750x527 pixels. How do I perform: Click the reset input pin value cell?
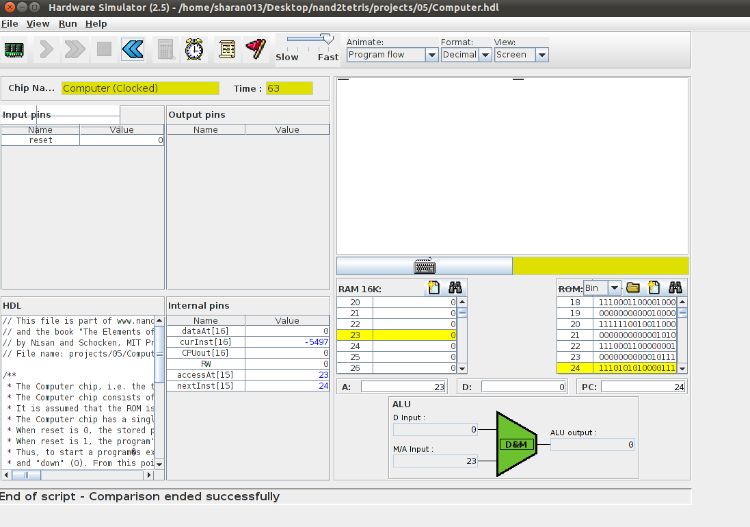121,141
